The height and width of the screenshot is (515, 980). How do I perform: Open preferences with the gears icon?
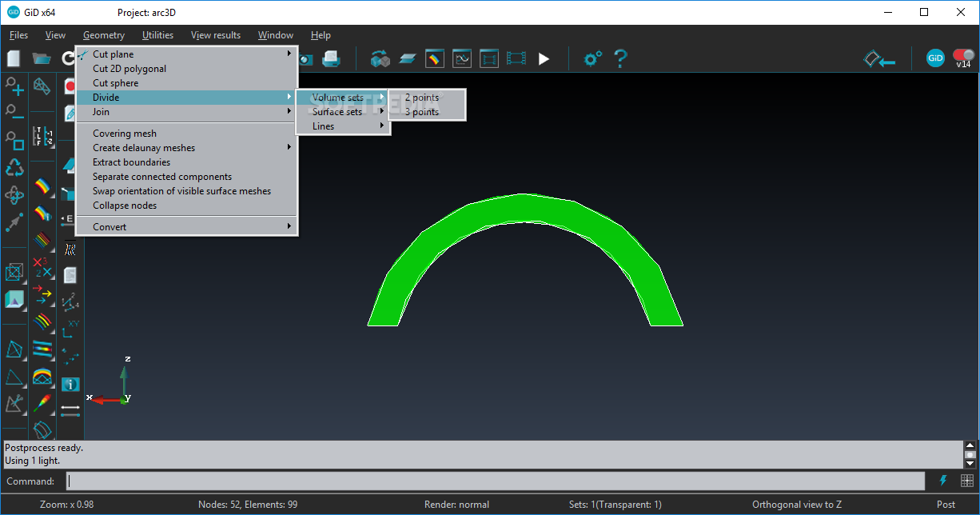coord(592,58)
